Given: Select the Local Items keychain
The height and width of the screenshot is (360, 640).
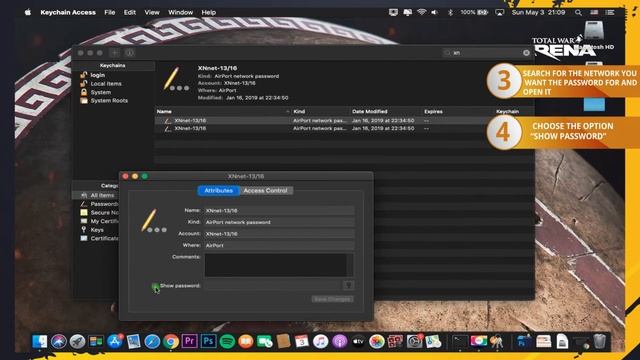Looking at the screenshot, I should (106, 84).
